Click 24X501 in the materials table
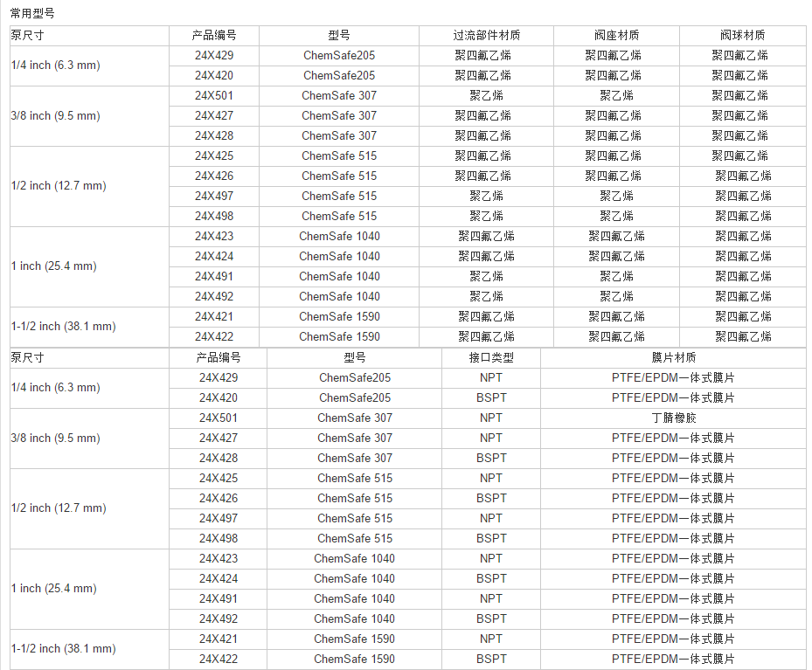Image resolution: width=812 pixels, height=670 pixels. coord(214,96)
